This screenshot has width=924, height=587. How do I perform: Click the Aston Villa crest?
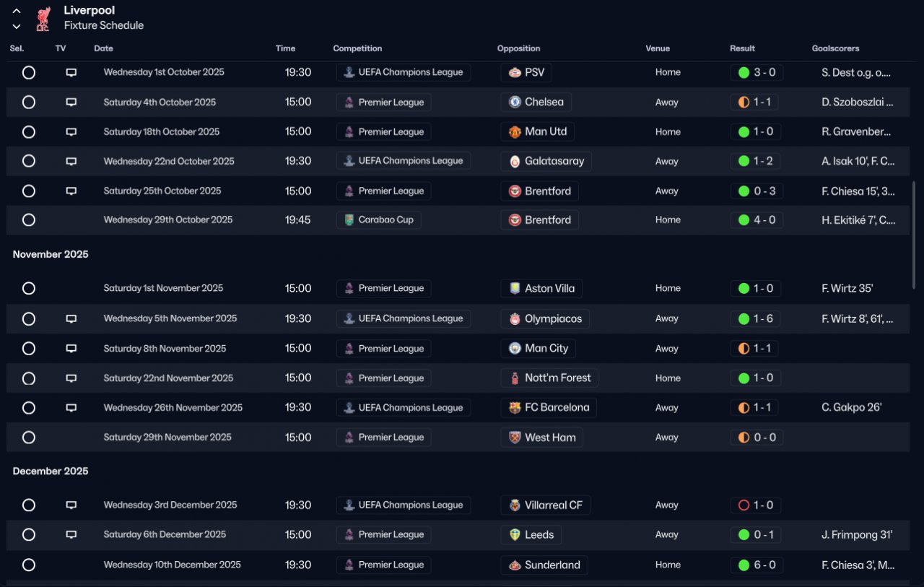coord(515,289)
